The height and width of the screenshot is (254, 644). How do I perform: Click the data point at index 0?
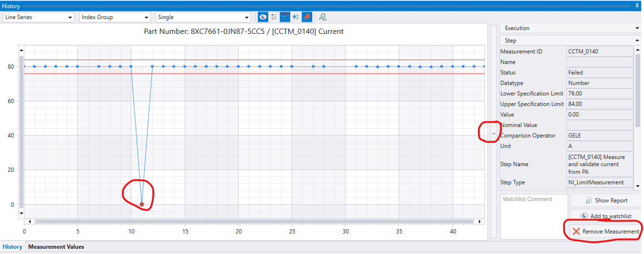(x=24, y=66)
